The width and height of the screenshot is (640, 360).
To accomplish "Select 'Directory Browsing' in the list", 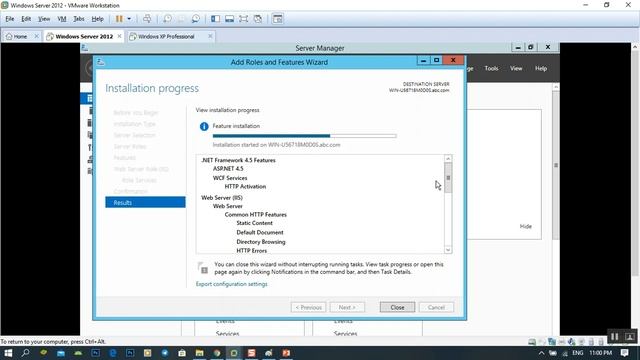I will click(261, 242).
